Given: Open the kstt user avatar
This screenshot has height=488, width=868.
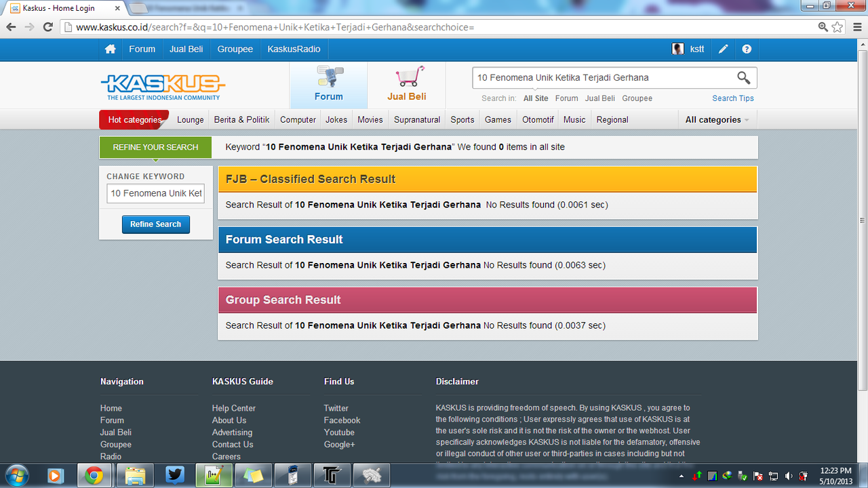Looking at the screenshot, I should 677,49.
